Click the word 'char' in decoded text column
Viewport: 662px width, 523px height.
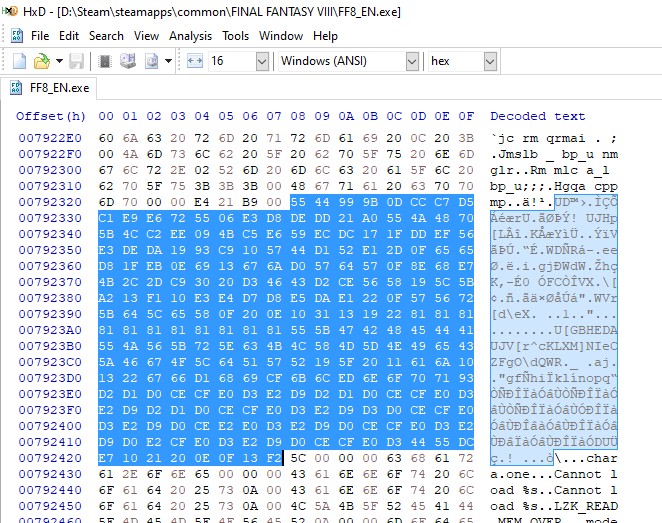601,458
